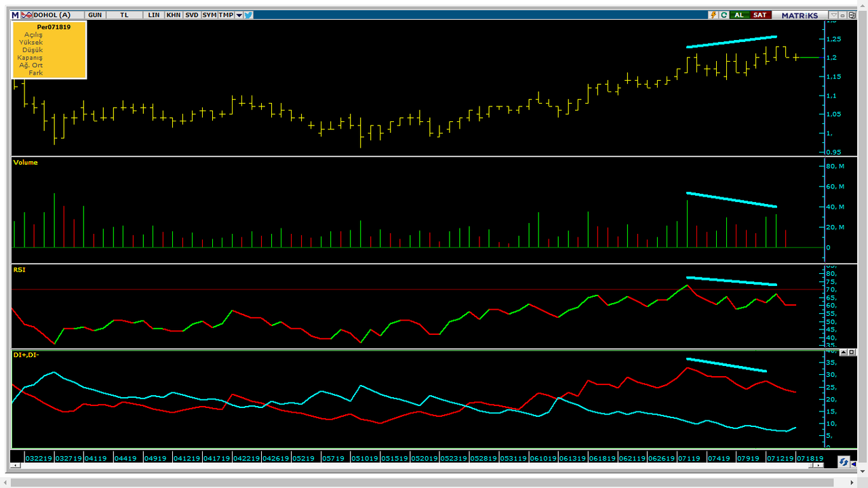868x488 pixels.
Task: Click the lightning bolt icon
Action: (x=713, y=15)
